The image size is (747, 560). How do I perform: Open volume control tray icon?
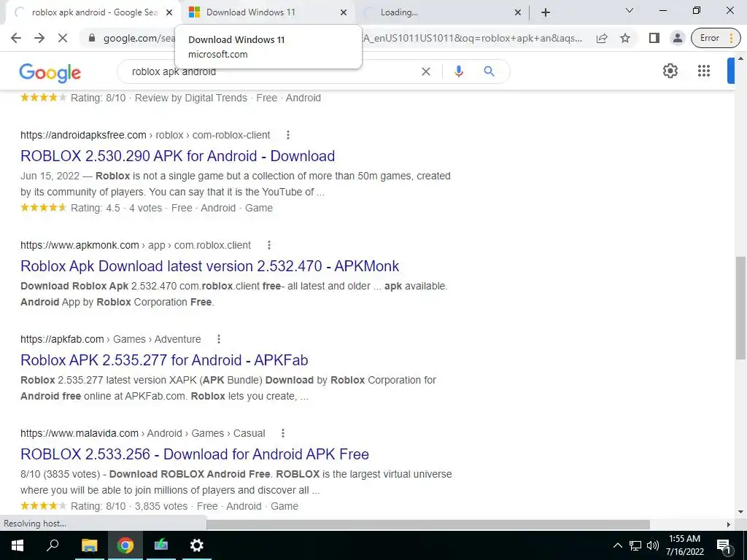(x=653, y=545)
